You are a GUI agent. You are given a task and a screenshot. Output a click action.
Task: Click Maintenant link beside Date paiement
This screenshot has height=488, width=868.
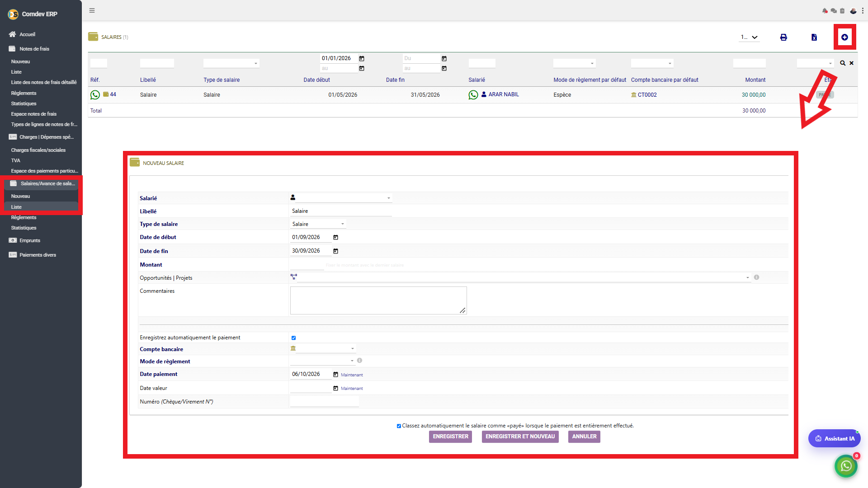352,375
